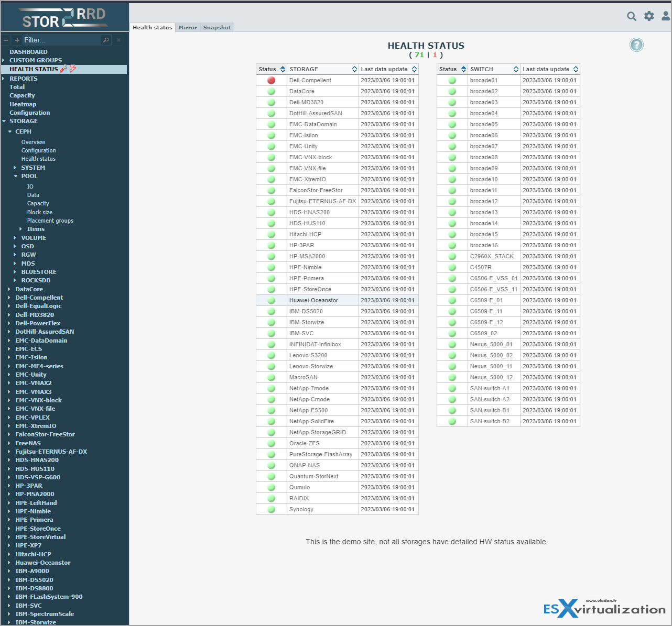672x626 pixels.
Task: Collapse the POOL tree node
Action: pos(15,176)
